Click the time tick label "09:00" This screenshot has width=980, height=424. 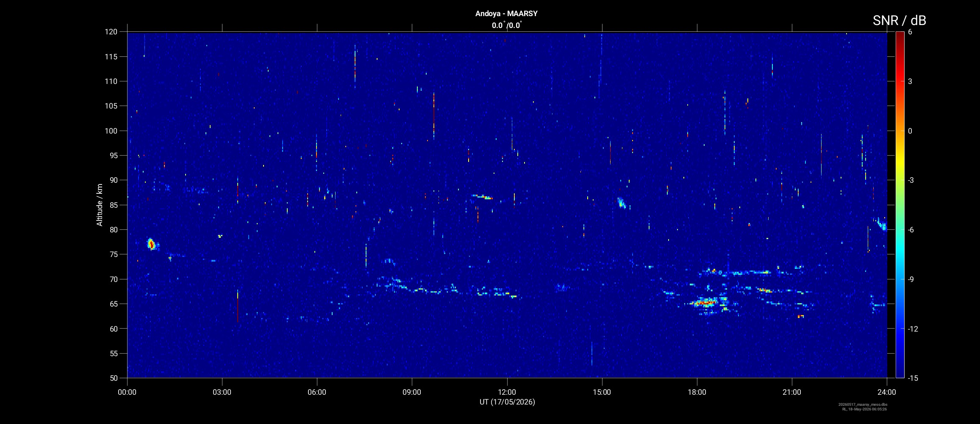[412, 392]
